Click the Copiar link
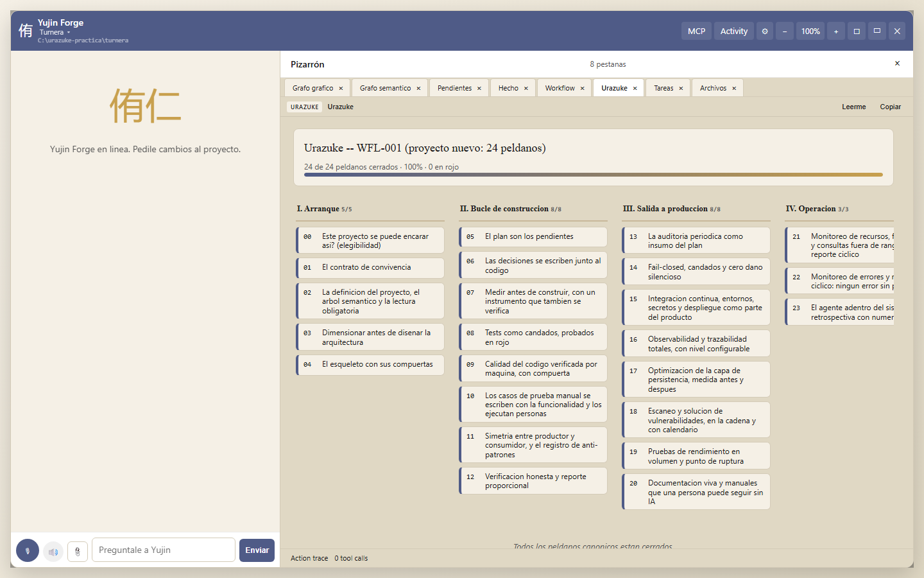The image size is (924, 578). (x=890, y=107)
